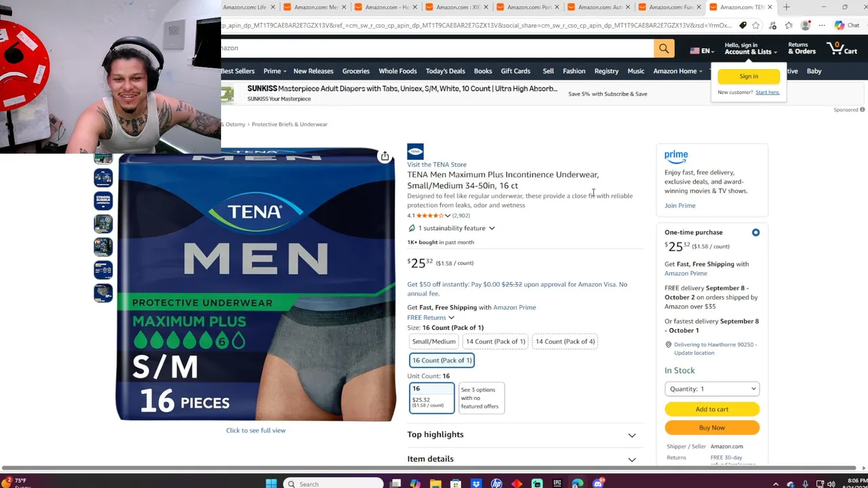868x488 pixels.
Task: Click the Start here new customer link
Action: [768, 93]
